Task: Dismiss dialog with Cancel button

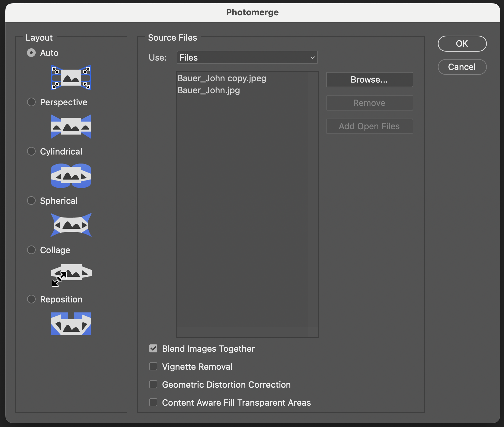Action: point(462,67)
